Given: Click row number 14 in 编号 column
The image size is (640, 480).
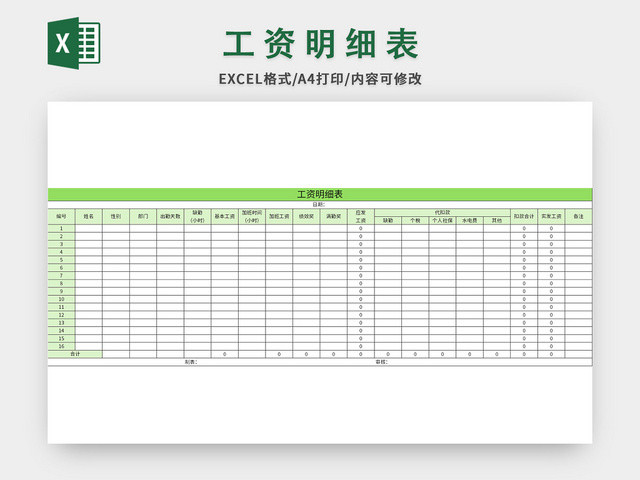Looking at the screenshot, I should coord(62,331).
